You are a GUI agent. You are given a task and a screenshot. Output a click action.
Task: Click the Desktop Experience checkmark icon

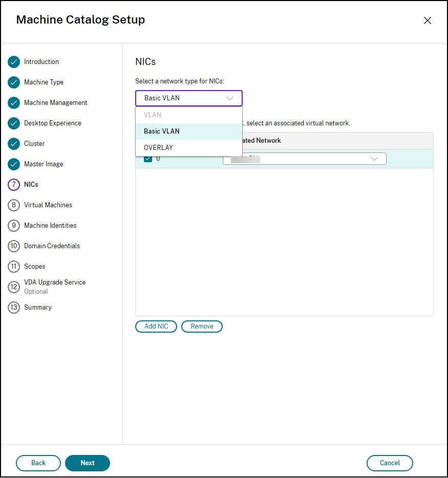tap(13, 123)
